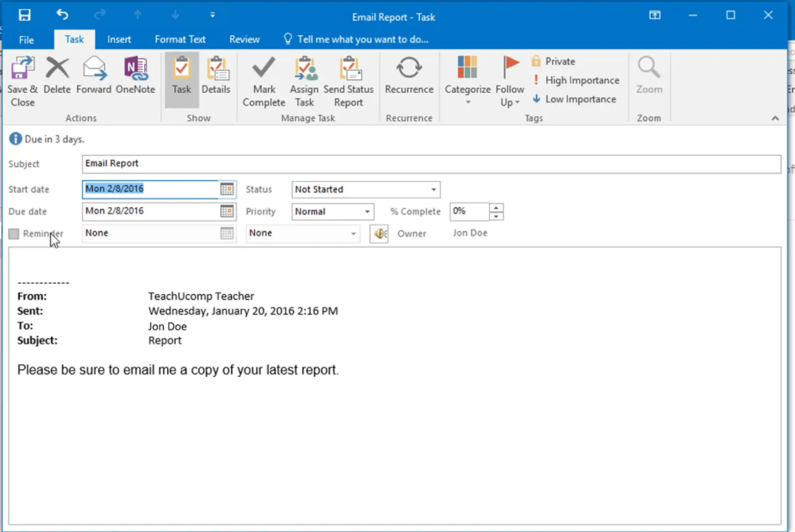This screenshot has width=795, height=532.
Task: Delete this task
Action: click(57, 75)
